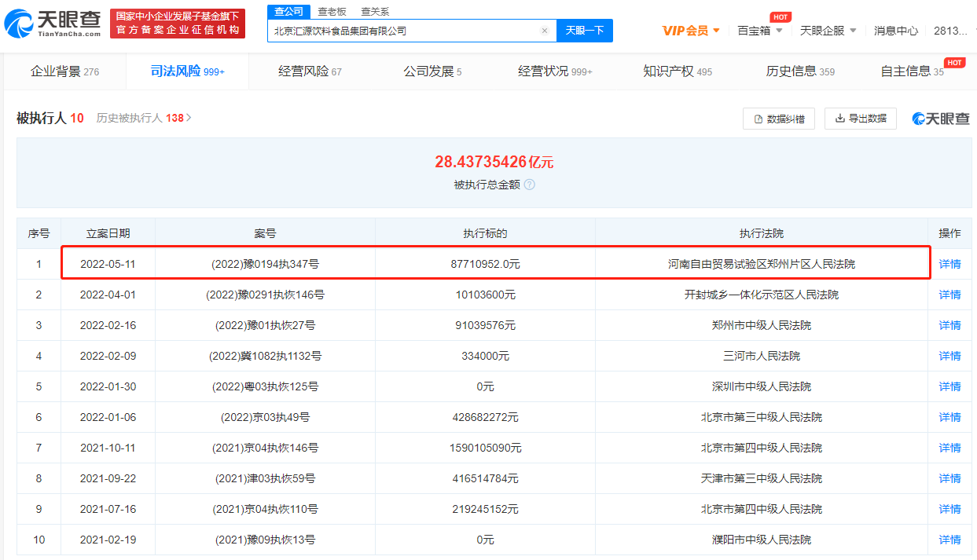
Task: Click date 2022-05-11
Action: tap(108, 264)
